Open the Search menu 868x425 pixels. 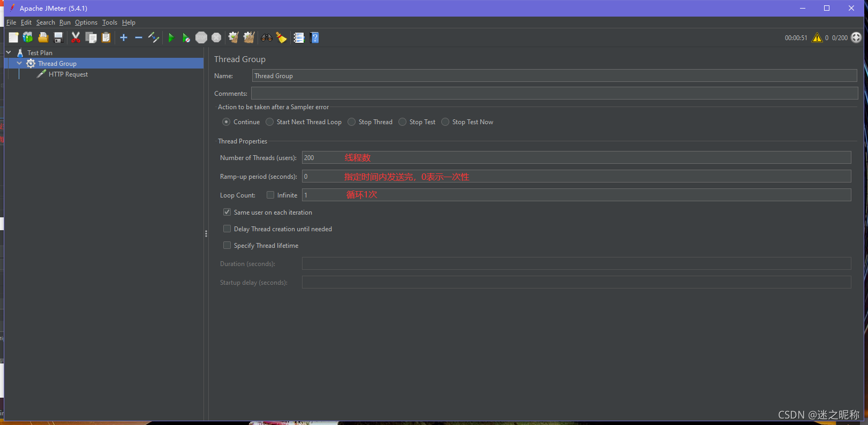(46, 22)
